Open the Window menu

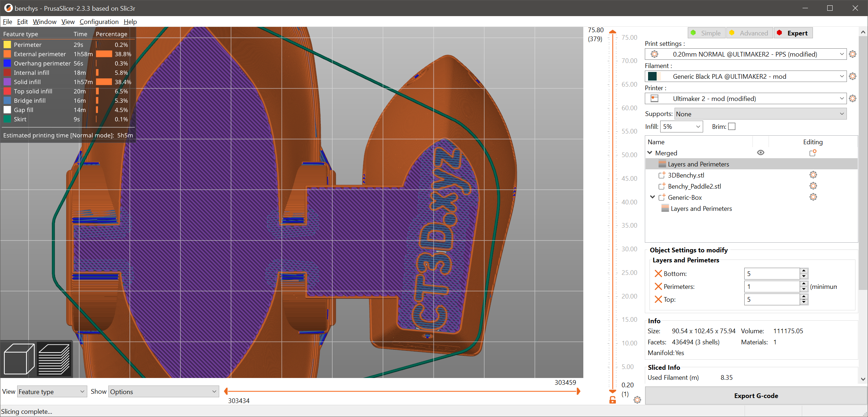[x=44, y=22]
